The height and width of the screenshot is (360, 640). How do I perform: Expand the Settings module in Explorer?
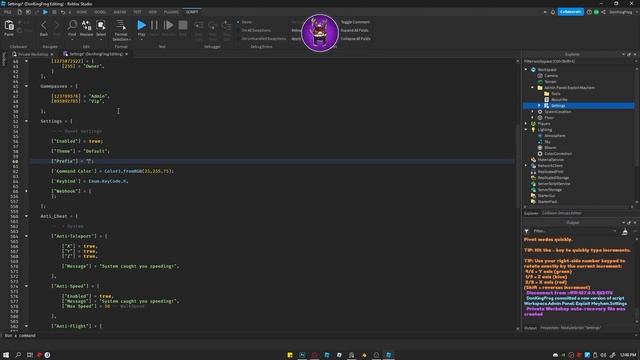pyautogui.click(x=539, y=106)
